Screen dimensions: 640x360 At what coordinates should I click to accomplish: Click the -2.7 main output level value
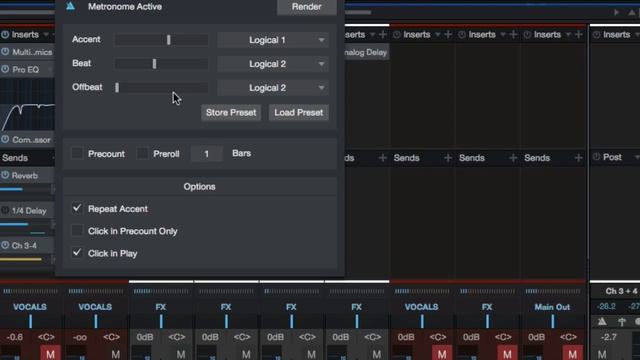coord(609,337)
